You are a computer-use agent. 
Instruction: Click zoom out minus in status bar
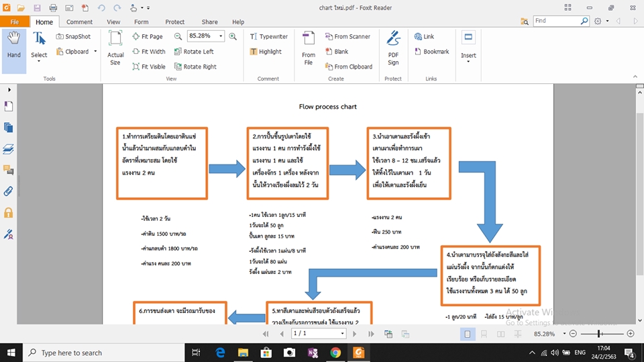(x=574, y=334)
